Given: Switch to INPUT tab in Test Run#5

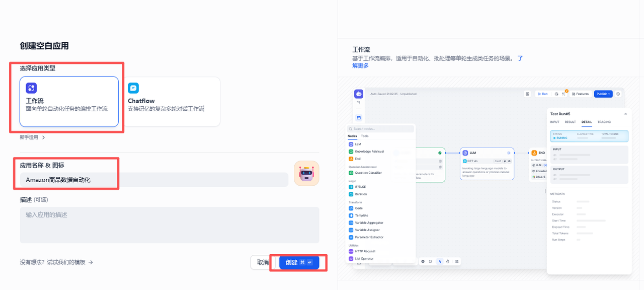Looking at the screenshot, I should point(554,122).
